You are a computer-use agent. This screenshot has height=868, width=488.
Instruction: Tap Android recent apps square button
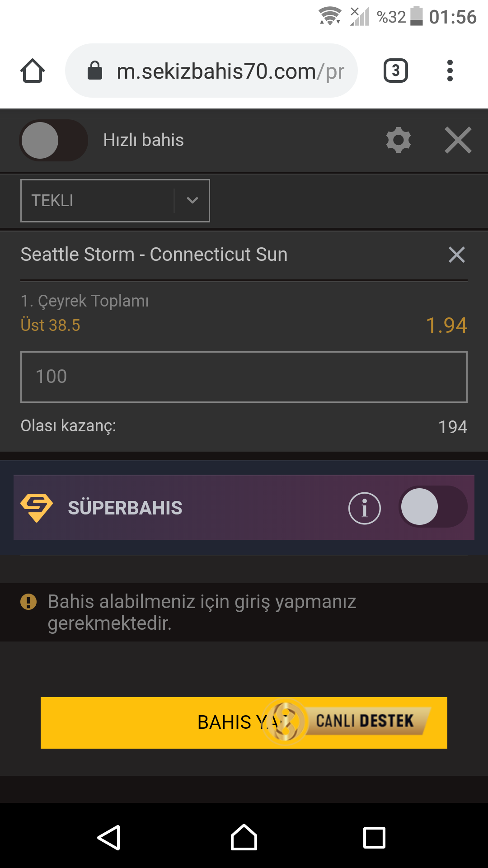375,838
